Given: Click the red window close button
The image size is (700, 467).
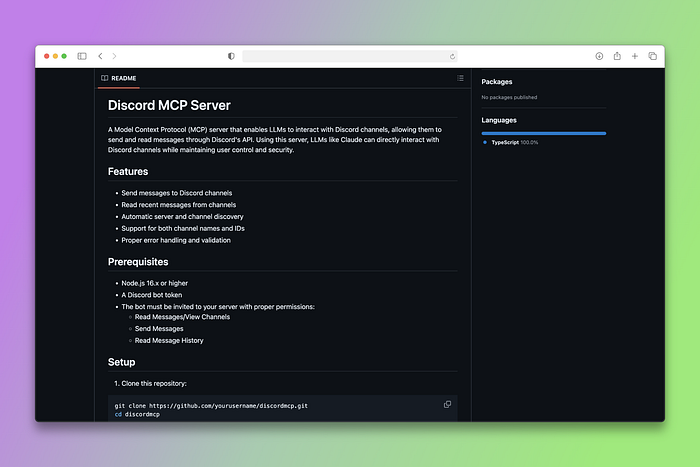Looking at the screenshot, I should [x=46, y=56].
